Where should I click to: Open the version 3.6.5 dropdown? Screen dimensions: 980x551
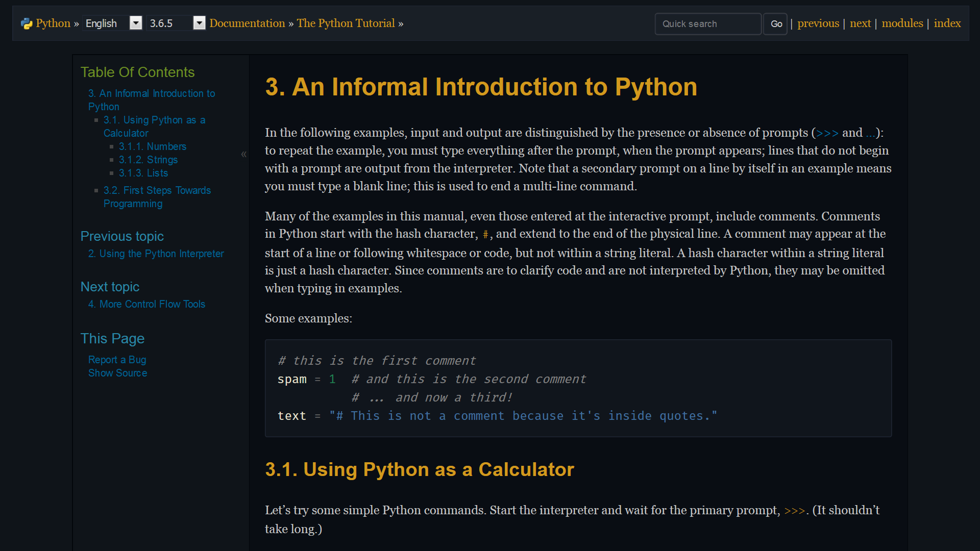[x=199, y=23]
